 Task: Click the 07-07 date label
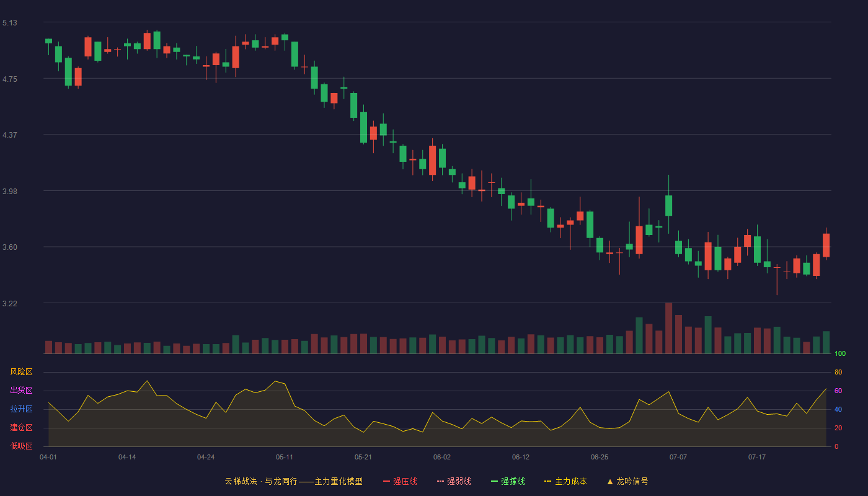click(x=678, y=457)
